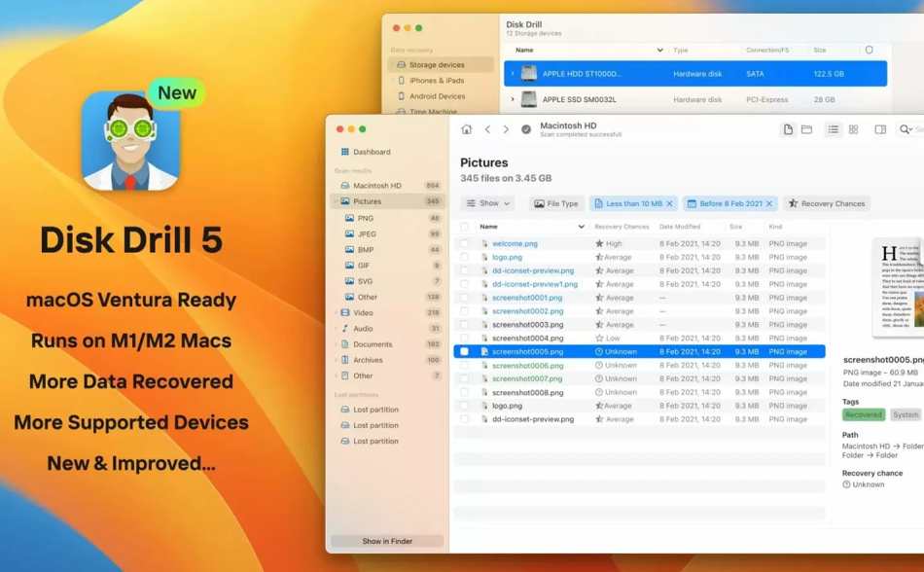
Task: Select the list view icon
Action: pyautogui.click(x=833, y=129)
